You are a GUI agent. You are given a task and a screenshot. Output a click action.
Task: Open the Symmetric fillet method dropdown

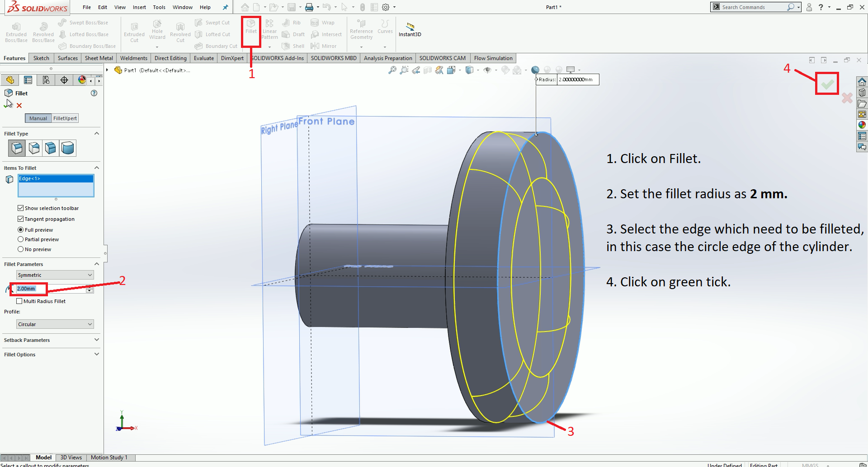[55, 275]
